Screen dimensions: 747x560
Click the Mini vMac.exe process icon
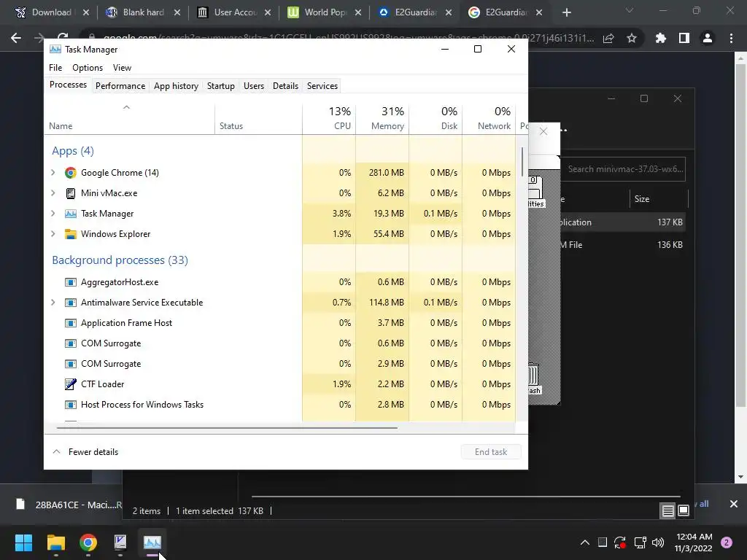tap(71, 193)
